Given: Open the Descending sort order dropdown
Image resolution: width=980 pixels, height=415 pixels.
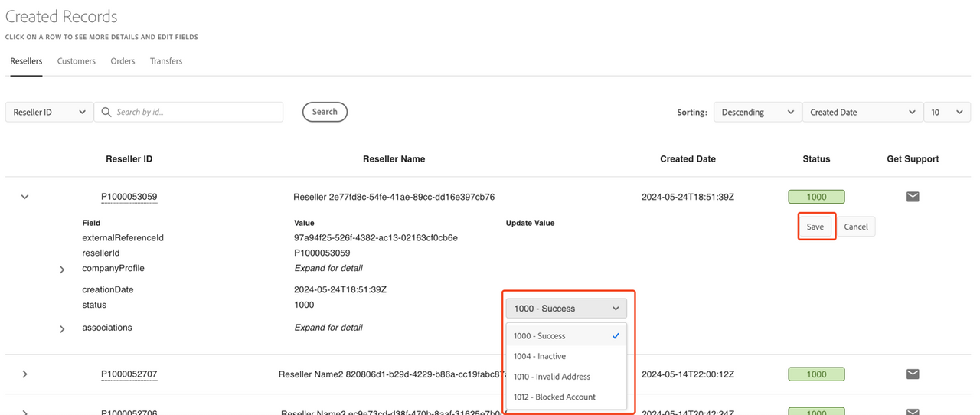Looking at the screenshot, I should point(757,112).
